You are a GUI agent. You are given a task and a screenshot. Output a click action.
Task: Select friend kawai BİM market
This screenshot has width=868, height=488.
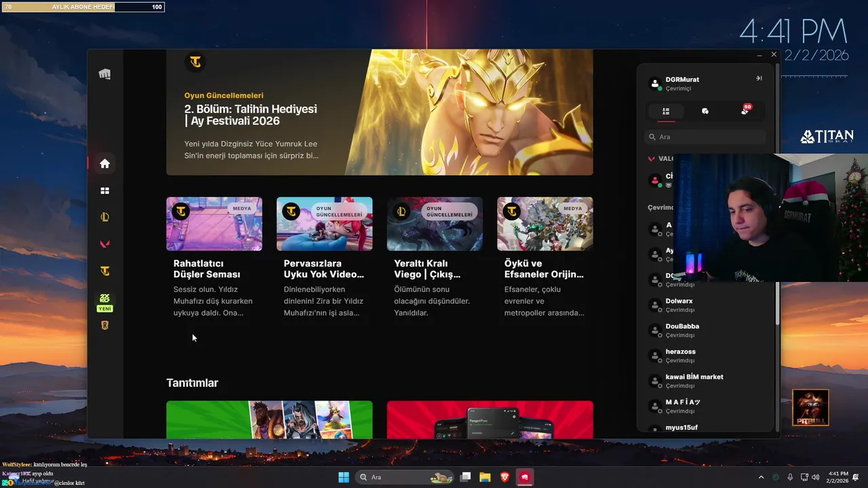(705, 381)
